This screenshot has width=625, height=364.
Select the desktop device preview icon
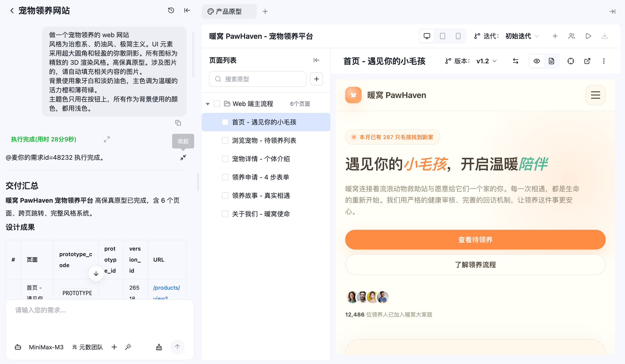427,36
